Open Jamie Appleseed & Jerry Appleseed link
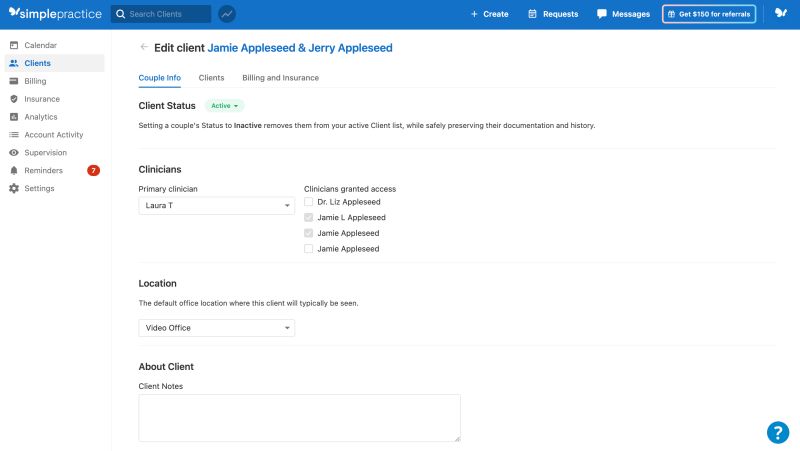Screen dimensions: 800x451 [300, 48]
